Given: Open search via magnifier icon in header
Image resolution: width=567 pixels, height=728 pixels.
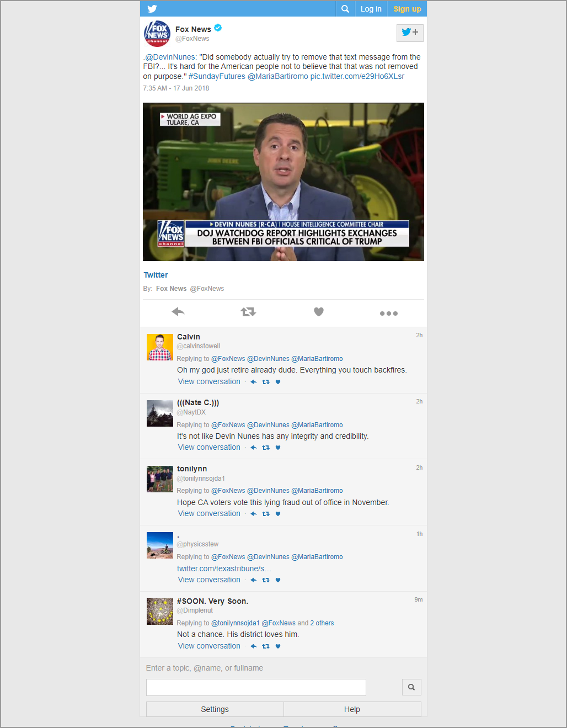Looking at the screenshot, I should click(x=345, y=9).
